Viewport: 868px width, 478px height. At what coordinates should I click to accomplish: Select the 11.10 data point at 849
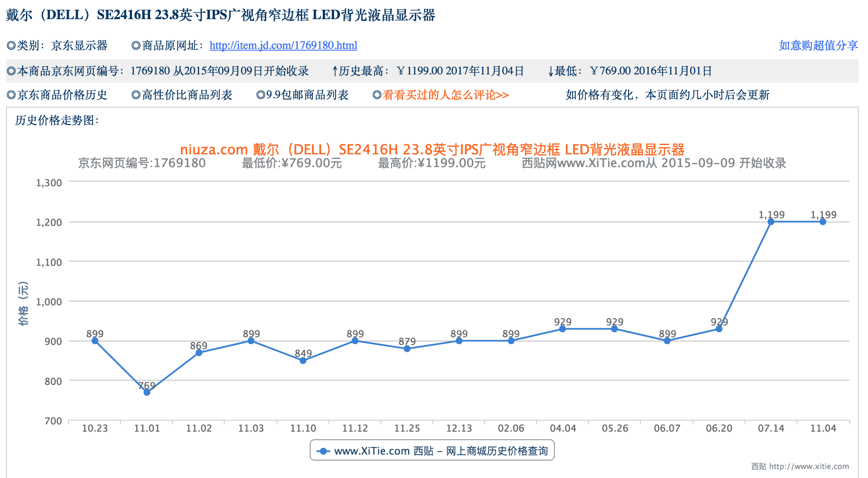[x=303, y=361]
